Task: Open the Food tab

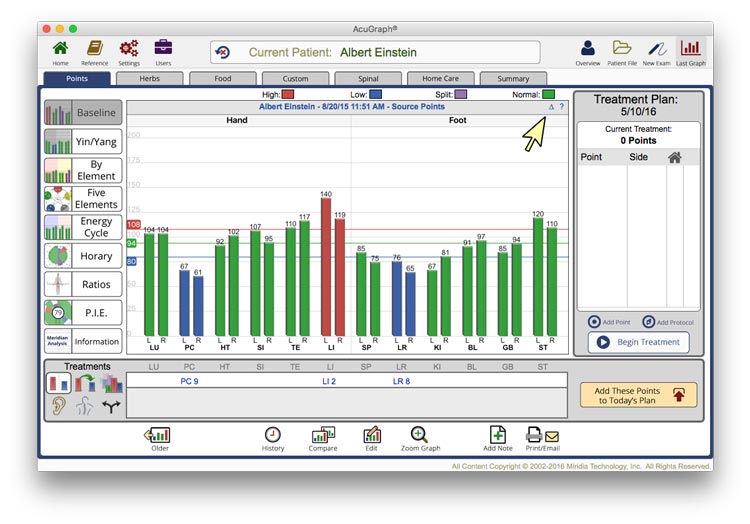Action: [222, 78]
